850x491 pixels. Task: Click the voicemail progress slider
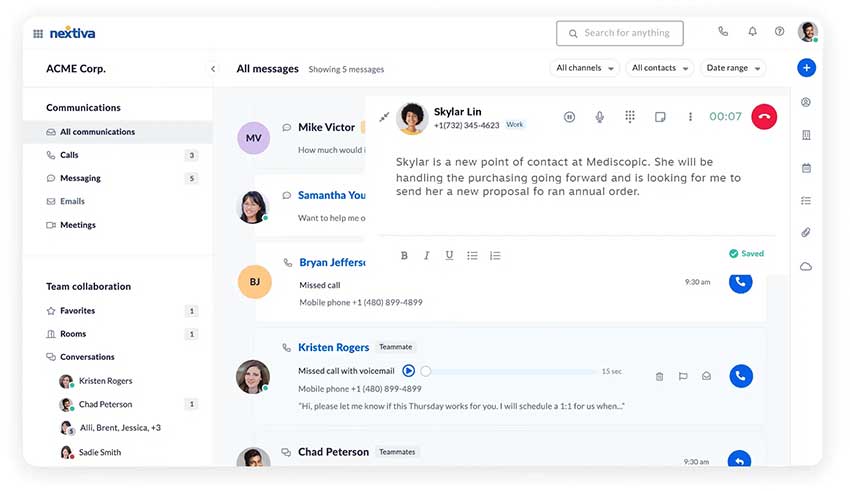point(510,371)
